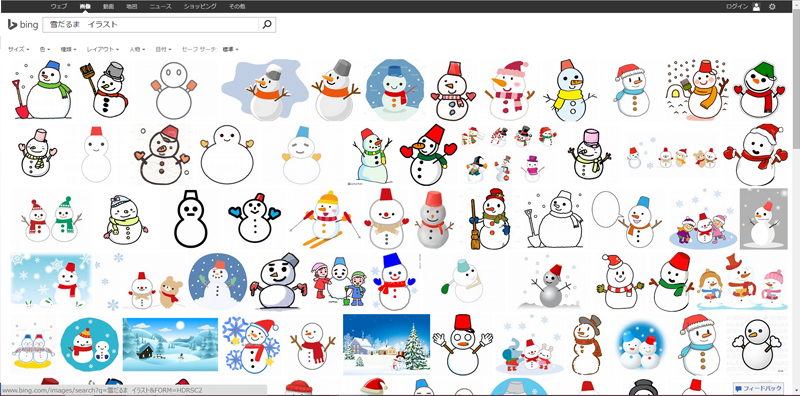Click the Bing logo

click(x=22, y=24)
